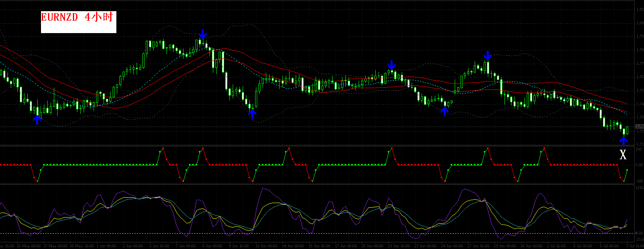
Task: Select the 2 Jun 08:00 time label
Action: pos(133,246)
